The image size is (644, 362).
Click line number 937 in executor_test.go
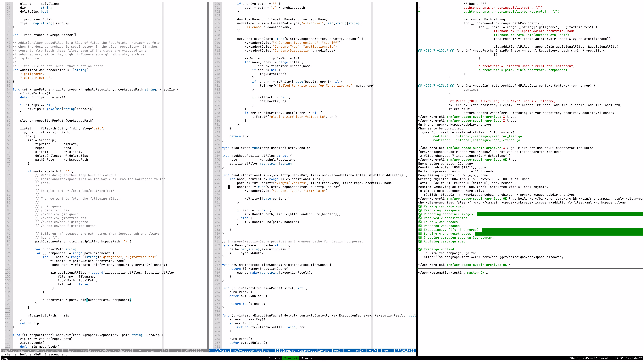coord(217,148)
